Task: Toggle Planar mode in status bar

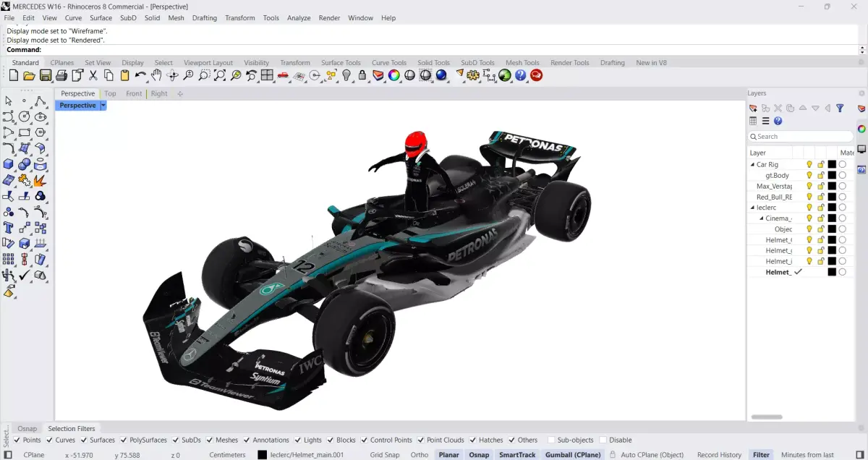Action: [448, 455]
